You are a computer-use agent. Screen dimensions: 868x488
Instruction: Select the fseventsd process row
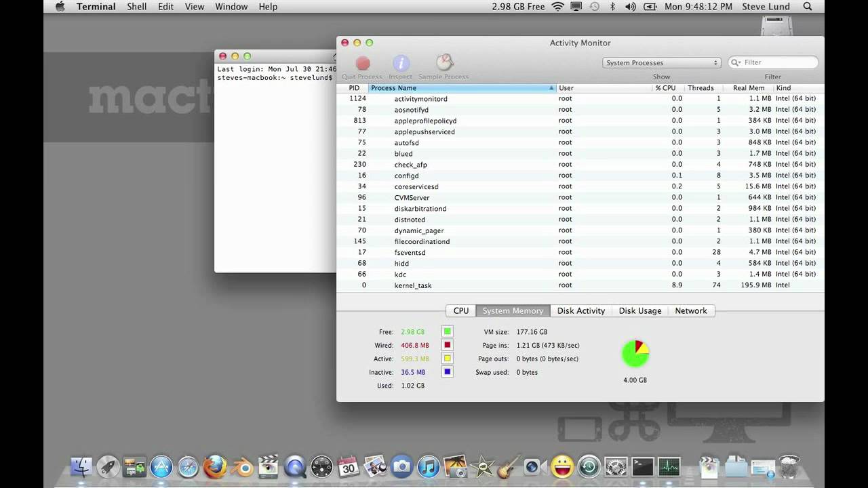tap(580, 252)
